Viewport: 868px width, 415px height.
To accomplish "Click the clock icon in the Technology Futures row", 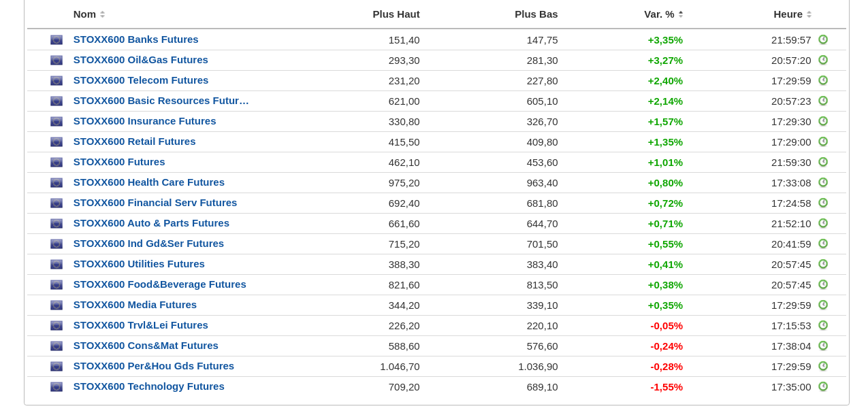I will 823,386.
